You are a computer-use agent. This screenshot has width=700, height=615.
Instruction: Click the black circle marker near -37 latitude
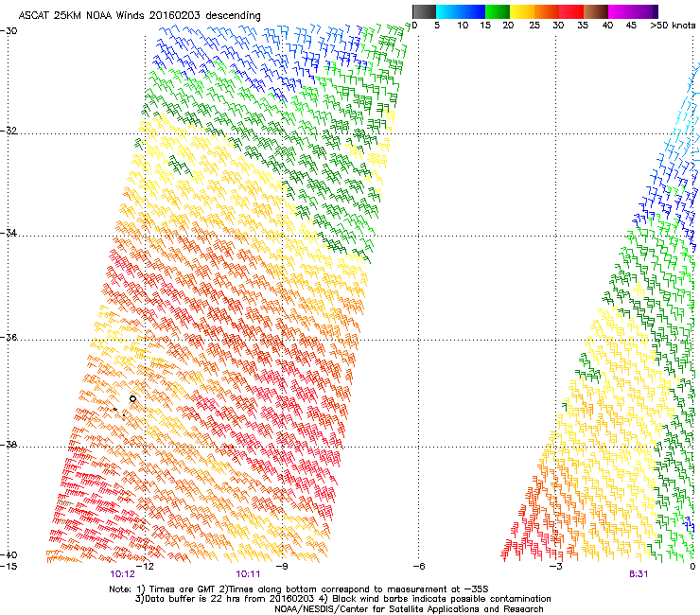tap(132, 398)
